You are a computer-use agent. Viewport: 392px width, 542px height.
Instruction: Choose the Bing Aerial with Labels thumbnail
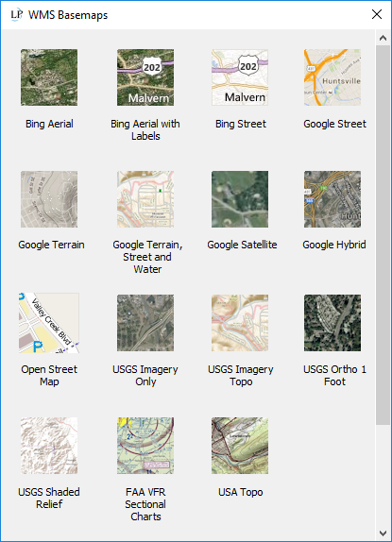click(x=145, y=77)
